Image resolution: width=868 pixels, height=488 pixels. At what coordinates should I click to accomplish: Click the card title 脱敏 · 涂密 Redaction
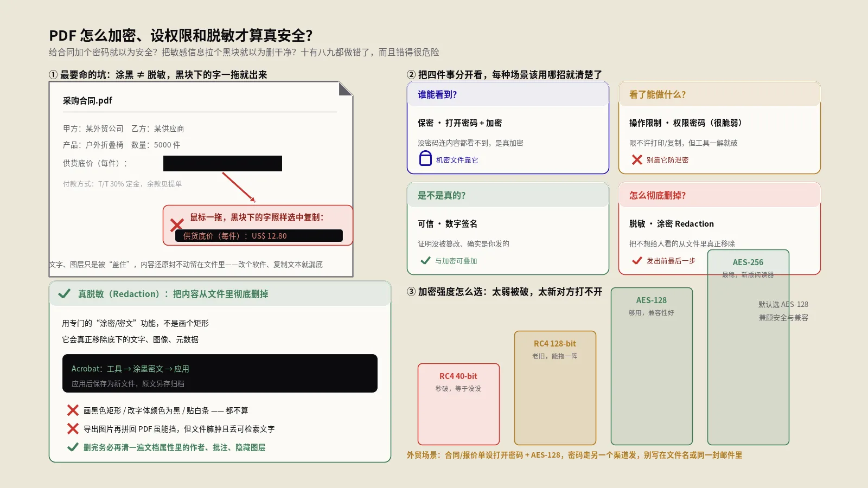[x=672, y=224]
